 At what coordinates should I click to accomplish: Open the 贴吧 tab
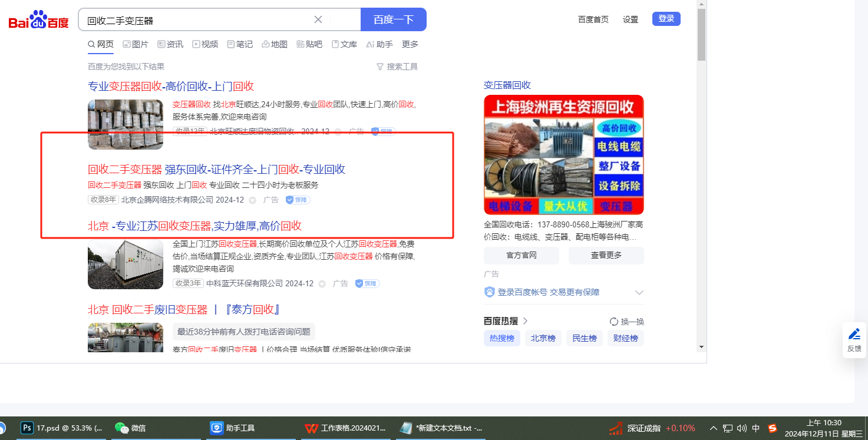pyautogui.click(x=309, y=44)
